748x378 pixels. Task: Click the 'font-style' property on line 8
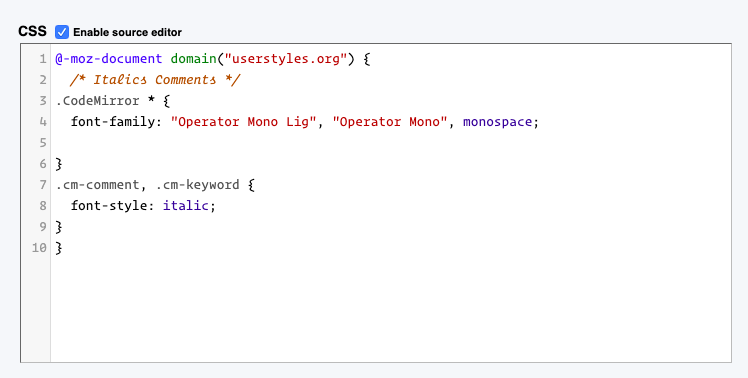click(x=109, y=206)
